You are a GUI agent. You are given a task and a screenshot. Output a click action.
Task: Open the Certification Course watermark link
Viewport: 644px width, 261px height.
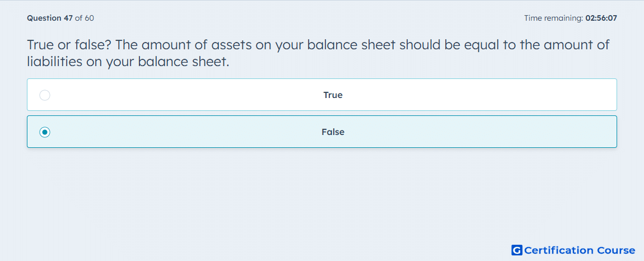click(573, 250)
